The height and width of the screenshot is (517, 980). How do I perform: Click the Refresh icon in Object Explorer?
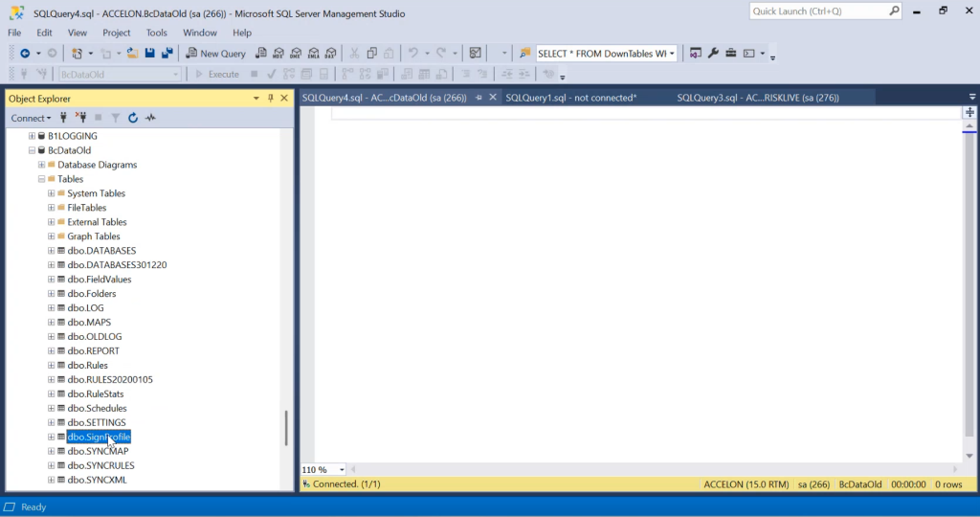[x=132, y=118]
